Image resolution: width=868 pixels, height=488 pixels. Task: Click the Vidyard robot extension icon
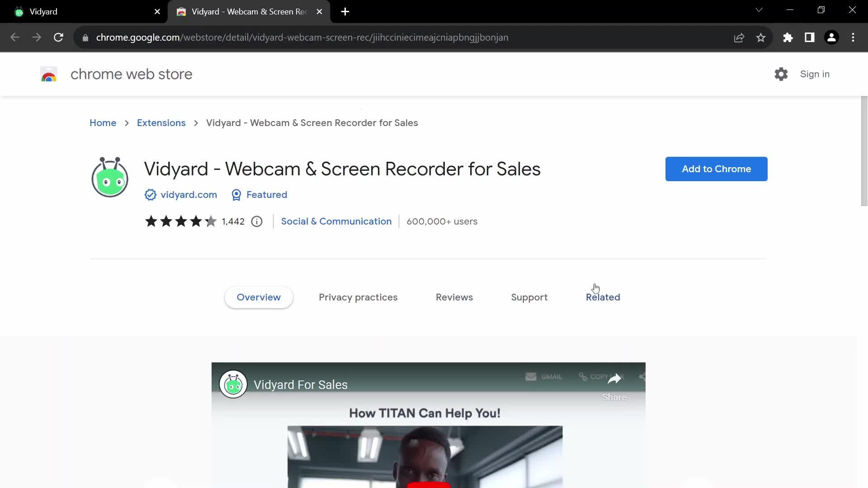point(110,177)
